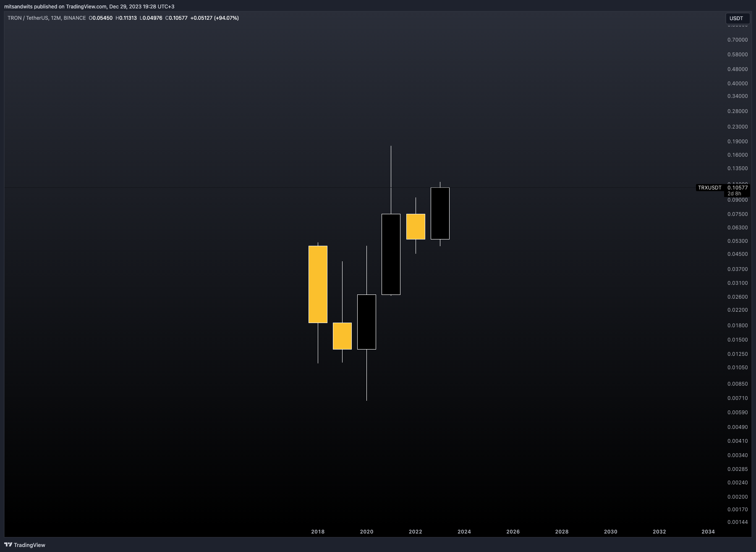This screenshot has width=756, height=552.
Task: Click the +0.05127 (+94.07%) change
Action: pos(215,18)
